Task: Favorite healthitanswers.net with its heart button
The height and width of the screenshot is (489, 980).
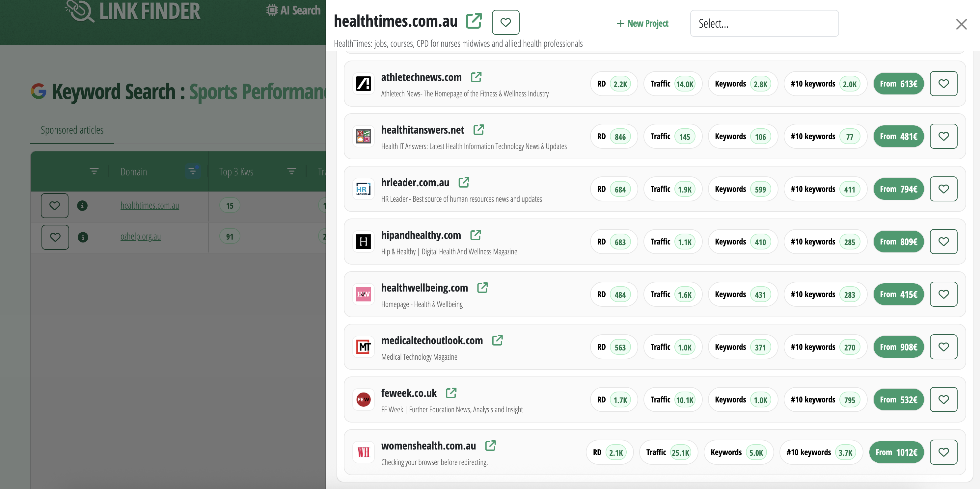Action: point(943,136)
